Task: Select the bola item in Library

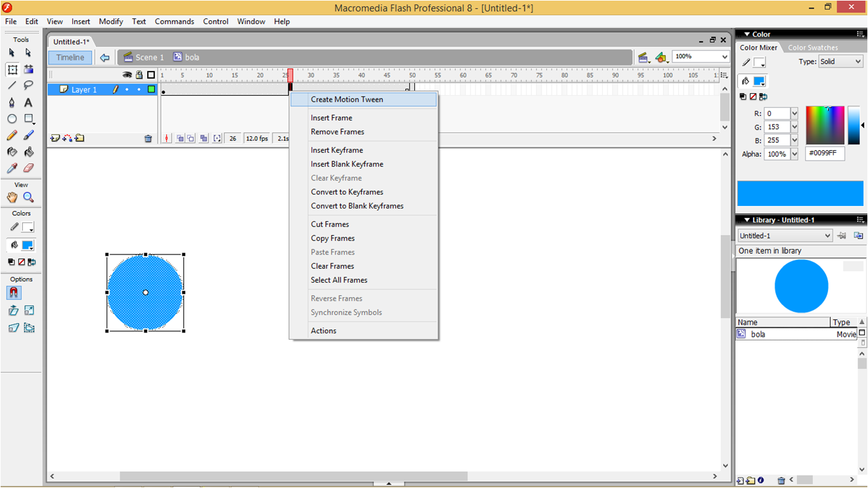Action: (x=796, y=335)
